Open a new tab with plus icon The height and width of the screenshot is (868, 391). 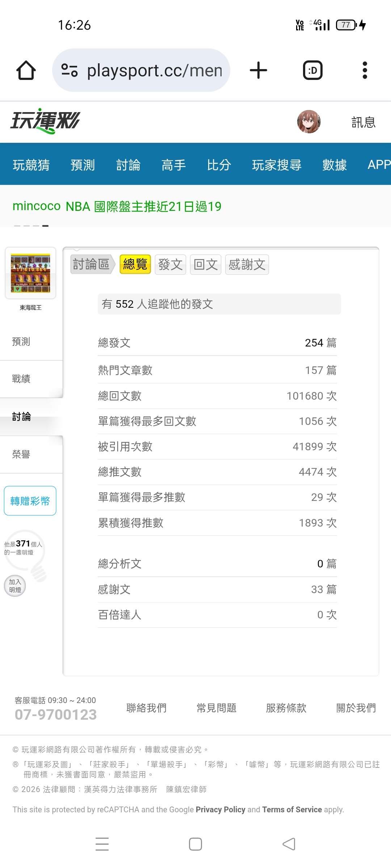coord(258,70)
